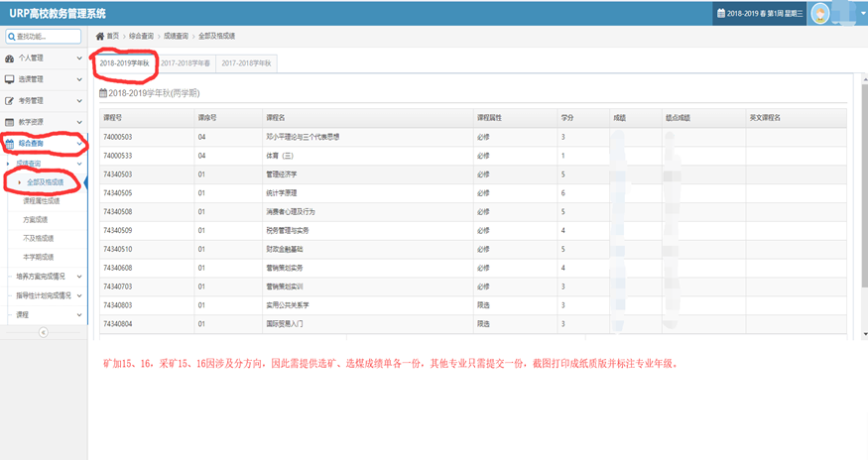
Task: Collapse the sidebar with bottom arrow button
Action: [44, 332]
